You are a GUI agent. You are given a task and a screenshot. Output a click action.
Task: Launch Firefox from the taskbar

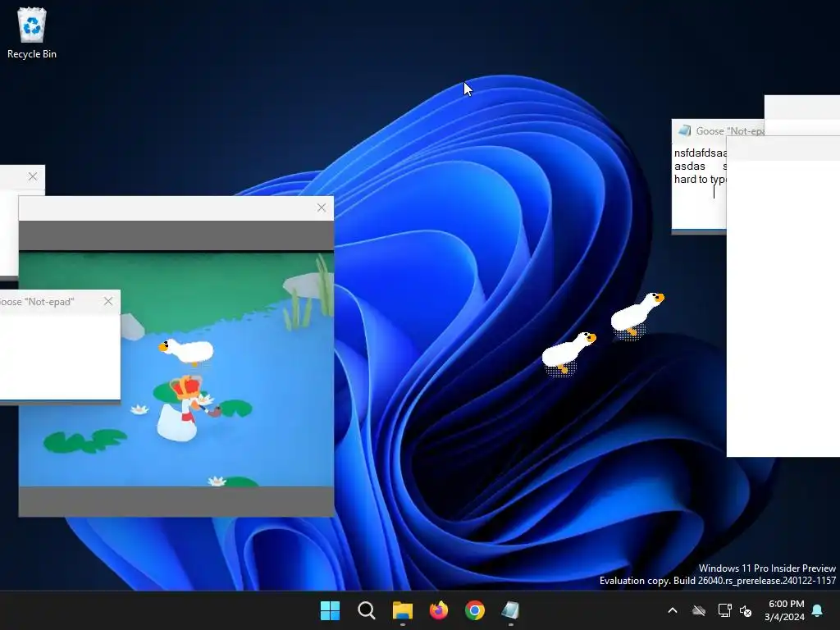click(439, 610)
